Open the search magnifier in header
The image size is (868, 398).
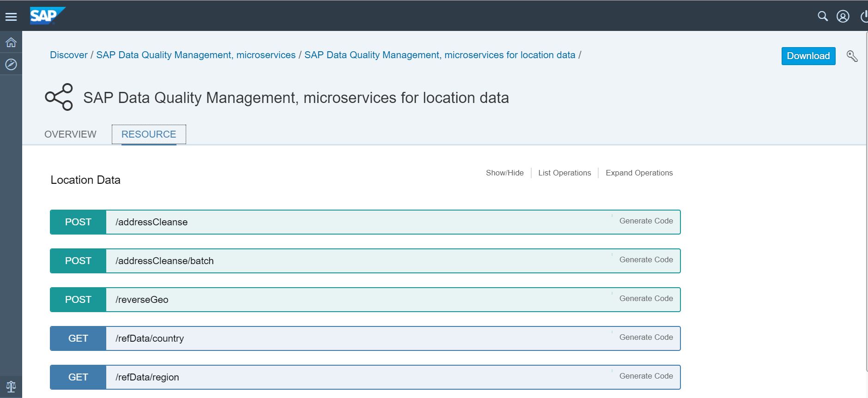coord(822,16)
